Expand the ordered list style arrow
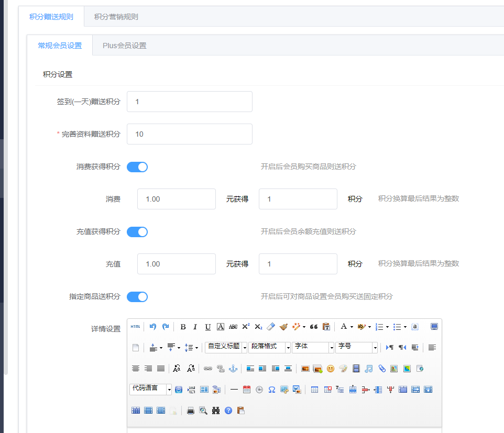Viewport: 504px width, 433px height. click(387, 327)
